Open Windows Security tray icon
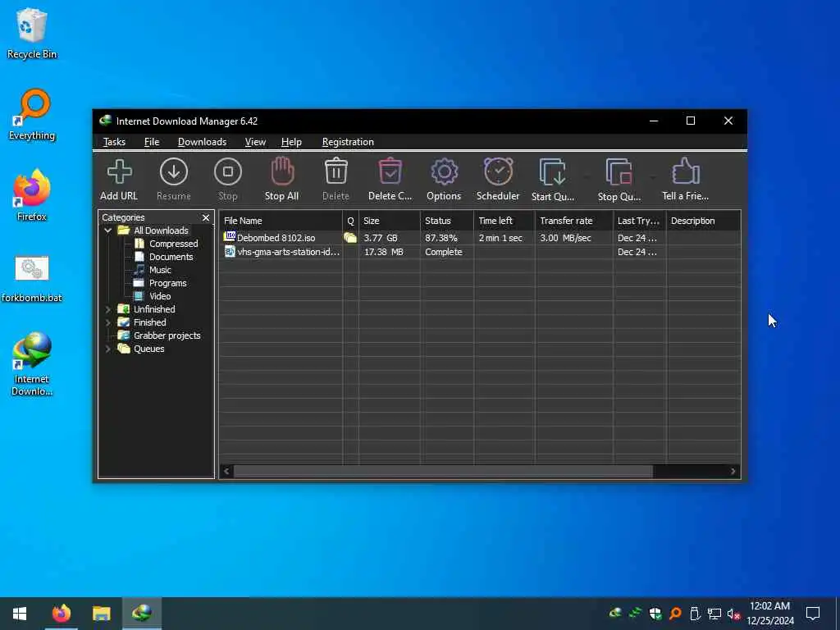 pos(655,614)
